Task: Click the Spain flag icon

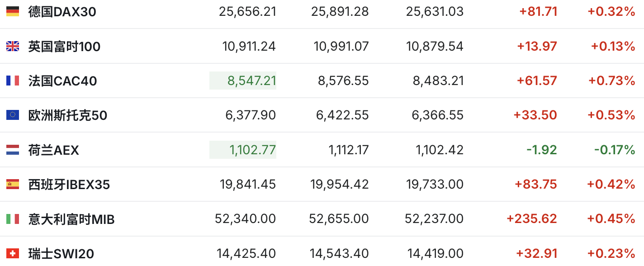Action: point(13,185)
